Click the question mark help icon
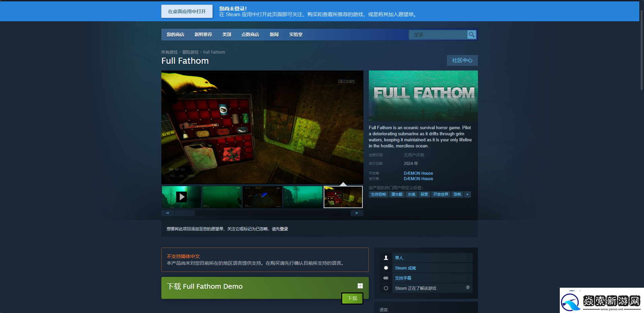The width and height of the screenshot is (644, 313). pos(468,287)
